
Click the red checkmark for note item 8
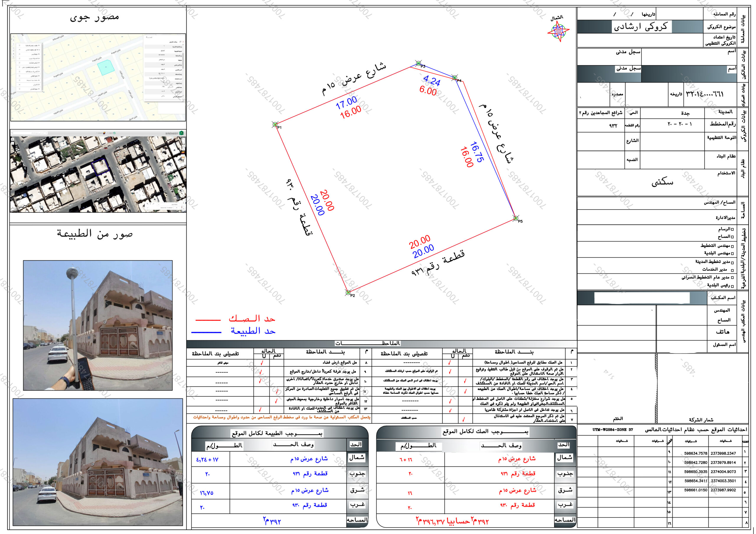tap(262, 363)
